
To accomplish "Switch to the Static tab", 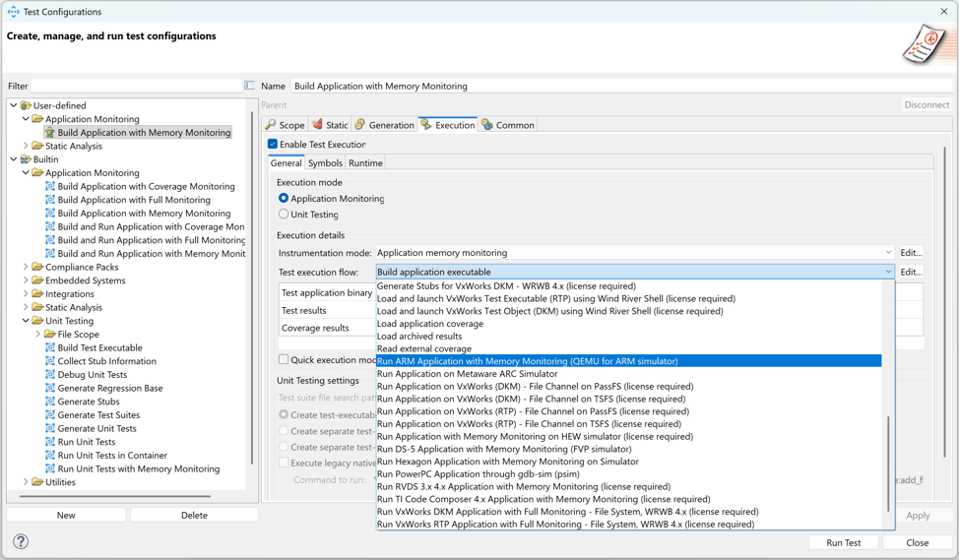I will click(x=330, y=125).
